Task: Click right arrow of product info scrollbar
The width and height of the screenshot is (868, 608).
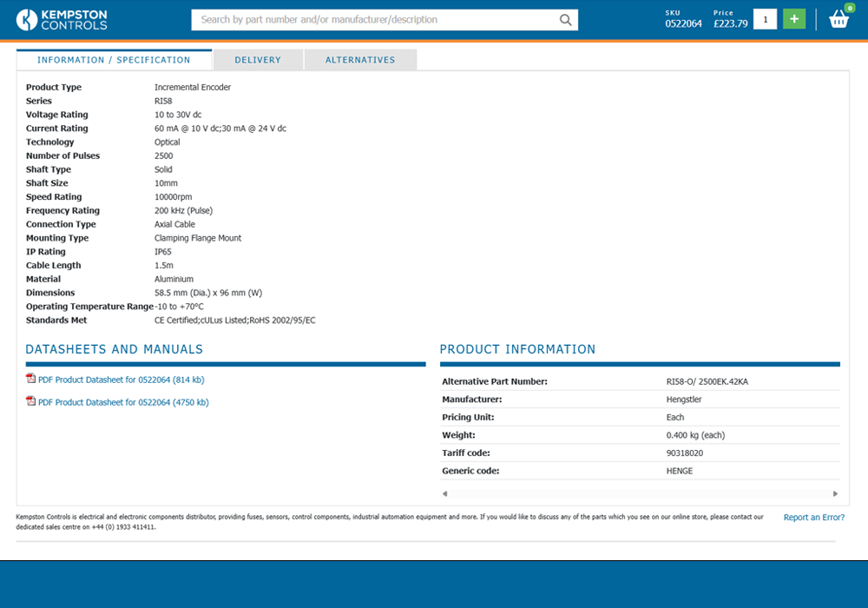Action: 835,493
